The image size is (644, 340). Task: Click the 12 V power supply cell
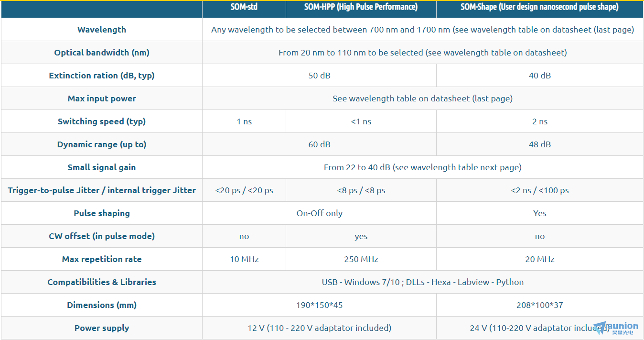320,328
